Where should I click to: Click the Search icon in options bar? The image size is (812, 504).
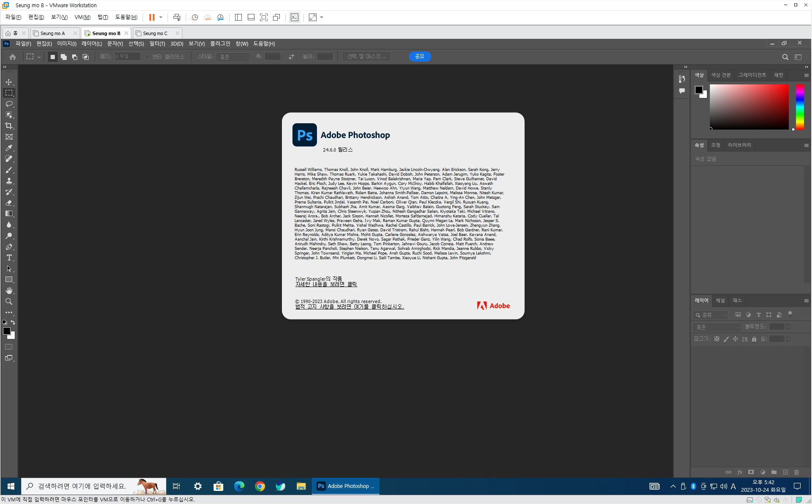[785, 57]
